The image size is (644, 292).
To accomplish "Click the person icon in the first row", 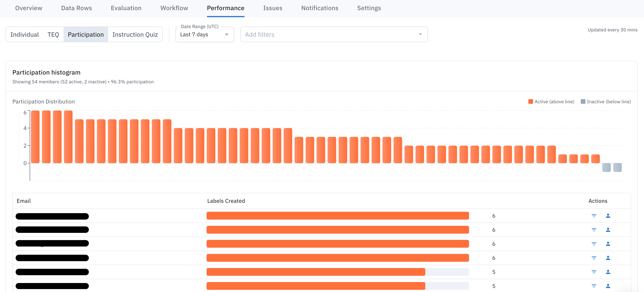I will pos(608,215).
